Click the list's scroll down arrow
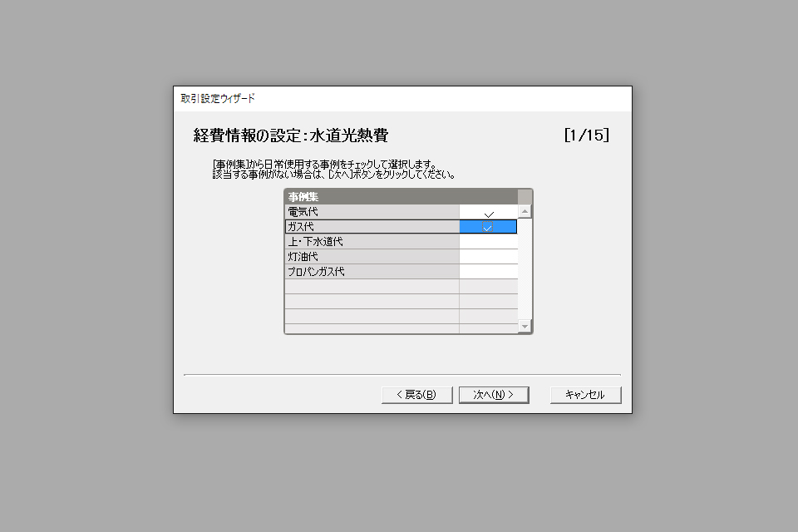798x532 pixels. [525, 327]
